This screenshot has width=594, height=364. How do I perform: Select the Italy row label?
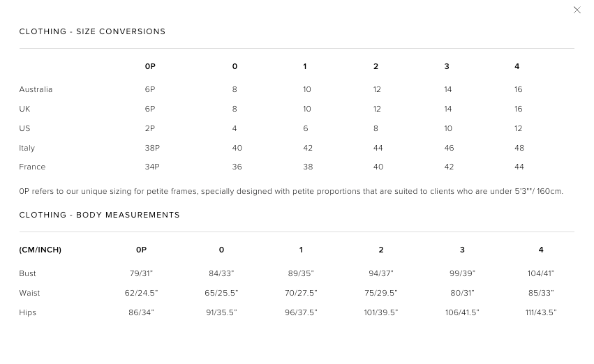(27, 148)
